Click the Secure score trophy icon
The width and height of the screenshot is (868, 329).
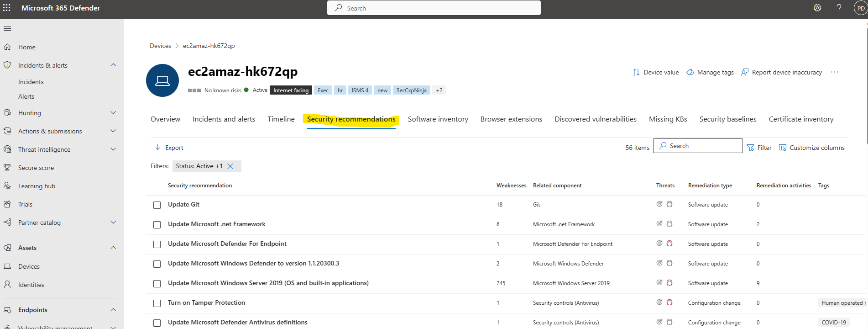pyautogui.click(x=7, y=168)
